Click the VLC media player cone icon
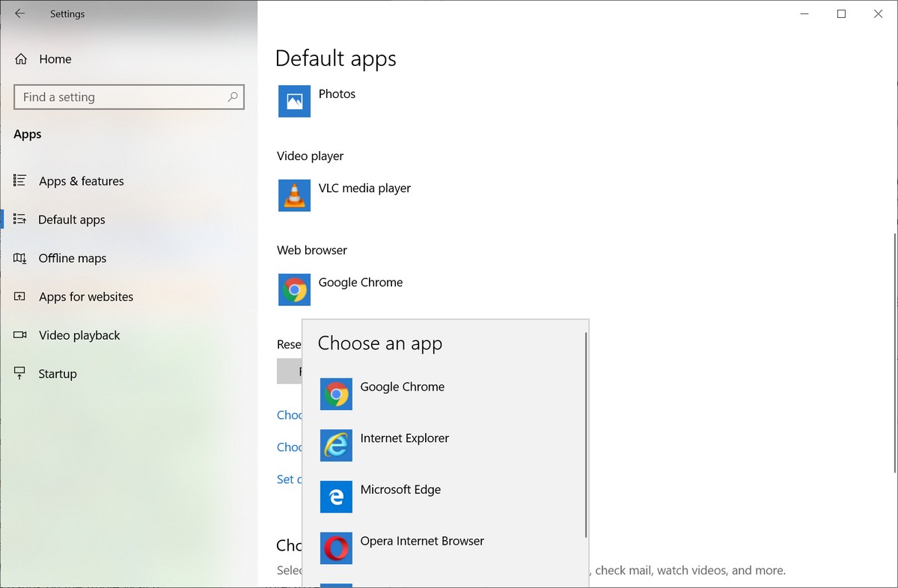 pyautogui.click(x=294, y=195)
